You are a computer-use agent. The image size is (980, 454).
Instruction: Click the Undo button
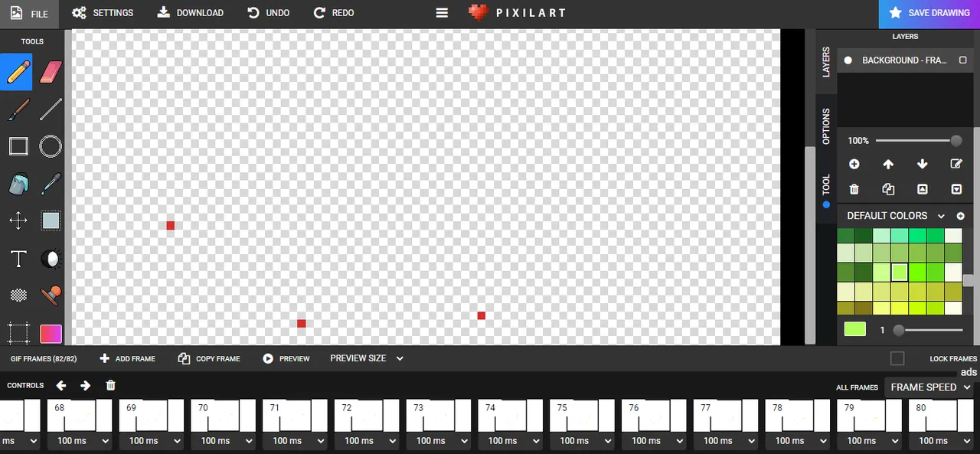point(268,13)
